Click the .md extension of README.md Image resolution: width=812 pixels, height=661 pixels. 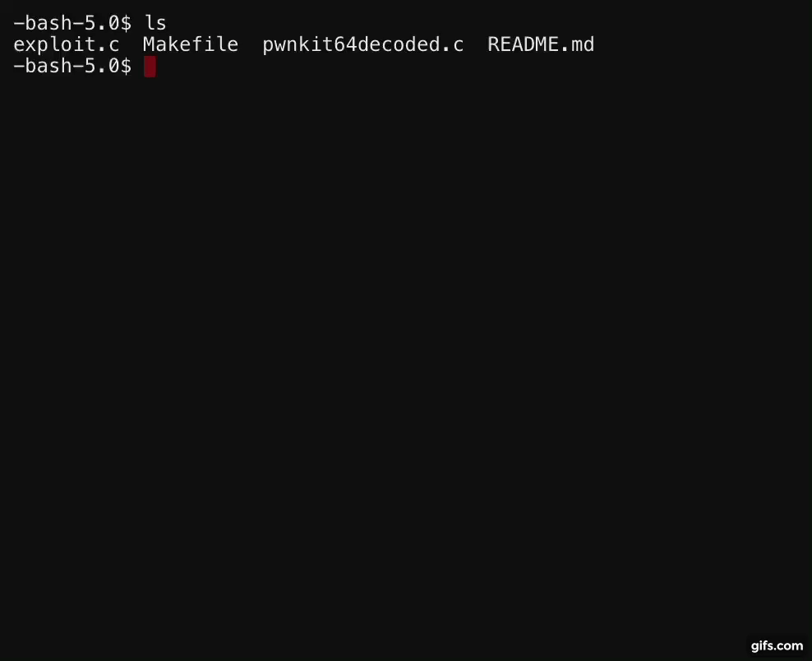[576, 44]
